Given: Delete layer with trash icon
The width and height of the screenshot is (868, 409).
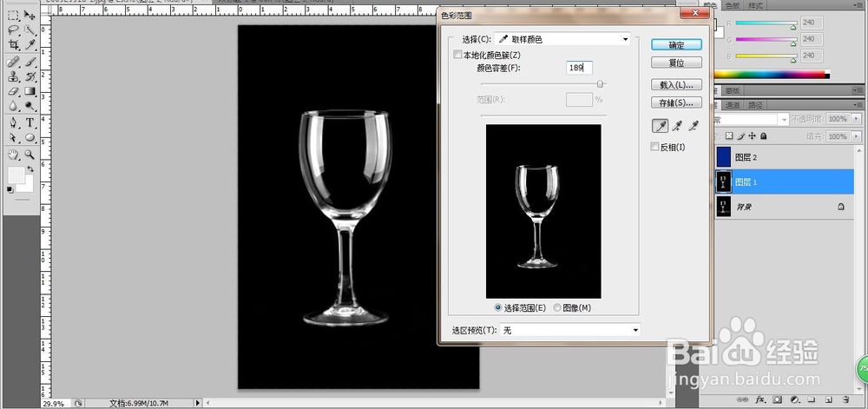Looking at the screenshot, I should [x=845, y=399].
